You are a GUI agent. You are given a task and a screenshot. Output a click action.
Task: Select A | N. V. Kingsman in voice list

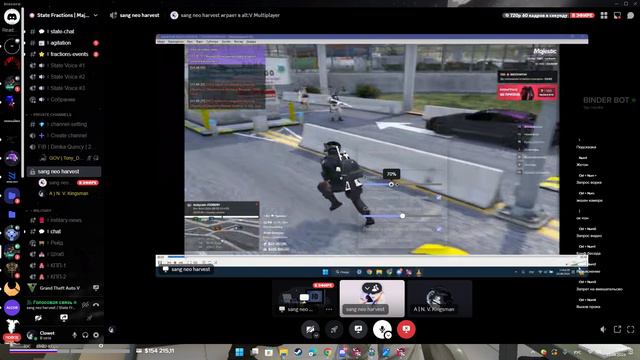[x=68, y=193]
